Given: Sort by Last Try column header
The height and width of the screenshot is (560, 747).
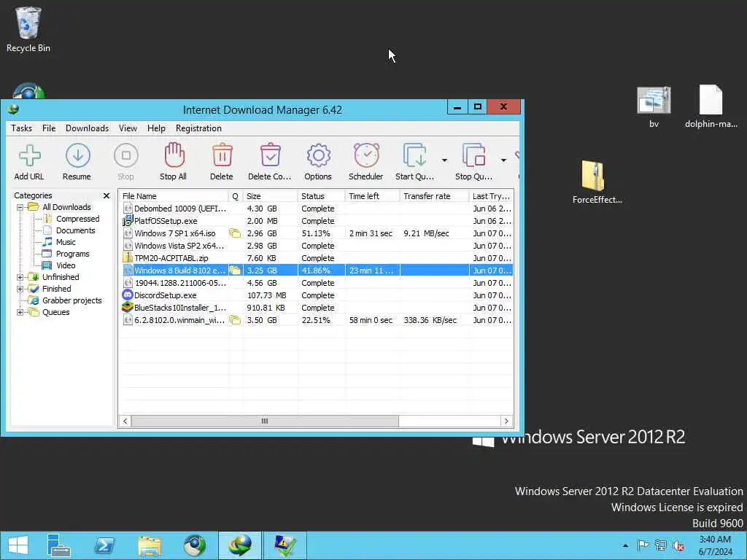Looking at the screenshot, I should (x=491, y=196).
